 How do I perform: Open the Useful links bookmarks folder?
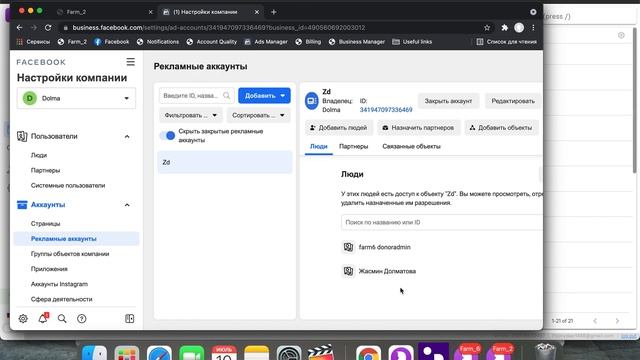tap(412, 42)
